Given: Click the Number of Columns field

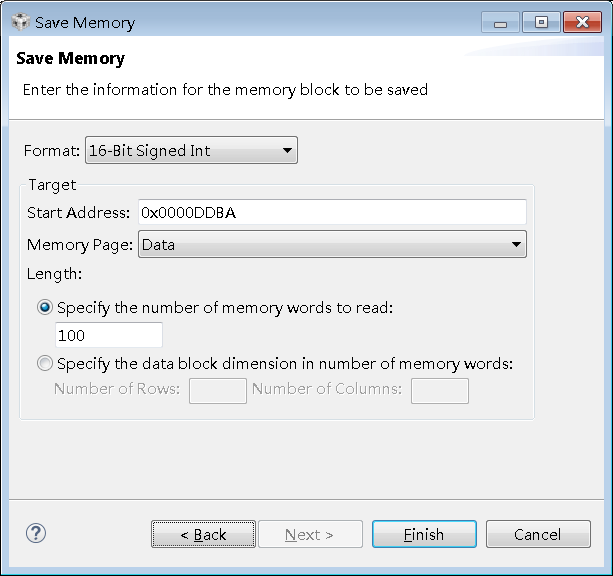Looking at the screenshot, I should tap(439, 390).
